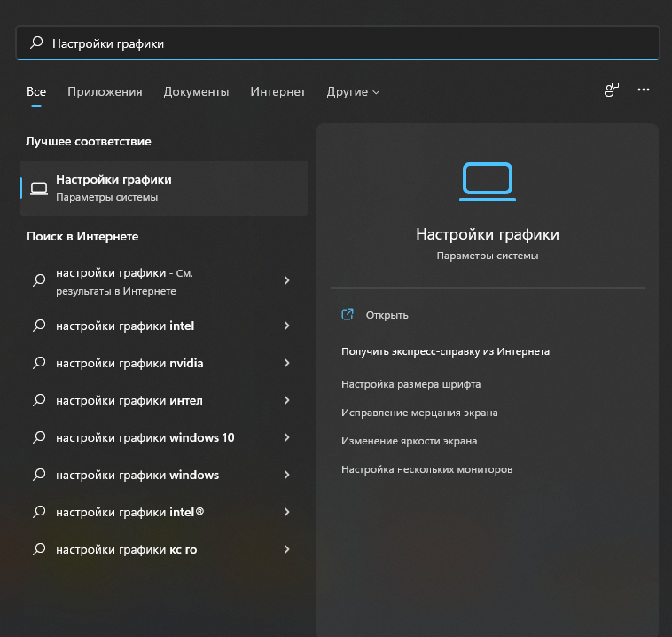
Task: Open 'Исправление мерцания экрана' help link
Action: coord(419,413)
